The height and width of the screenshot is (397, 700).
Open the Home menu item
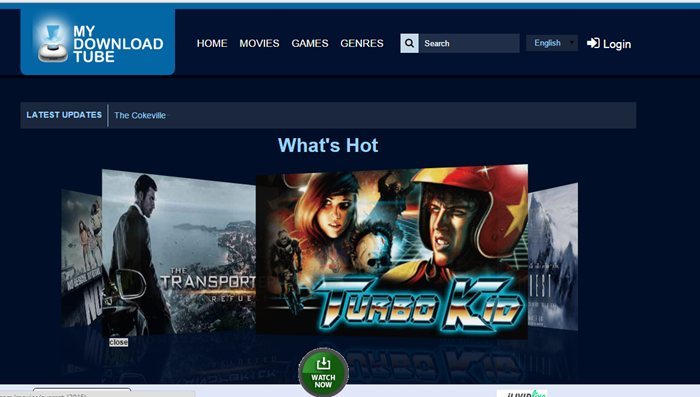pyautogui.click(x=212, y=43)
